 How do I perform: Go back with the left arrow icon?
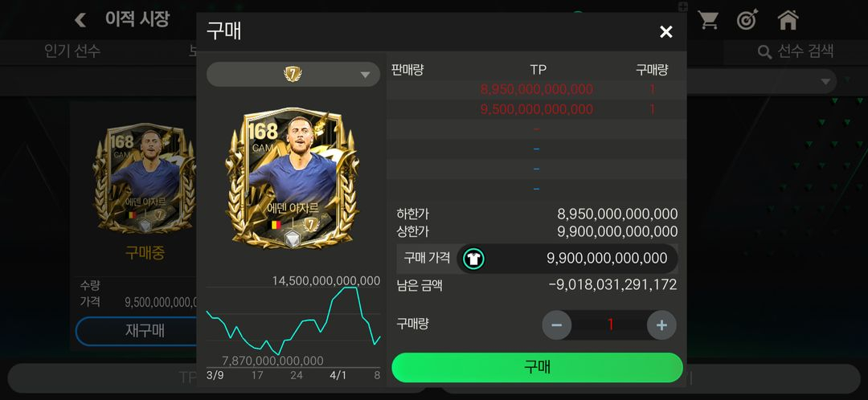click(80, 20)
